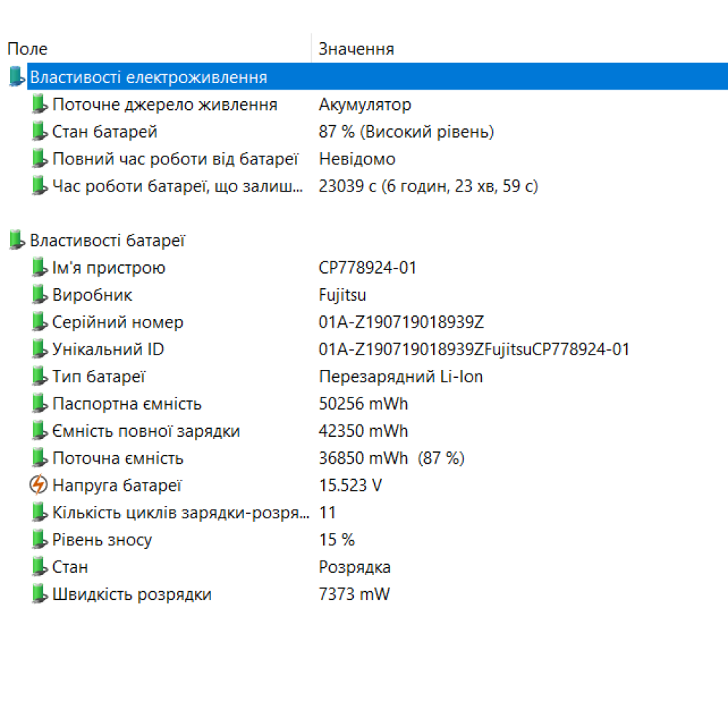The height and width of the screenshot is (728, 728).
Task: Select value 87 % (Високий рівень)
Action: (406, 132)
